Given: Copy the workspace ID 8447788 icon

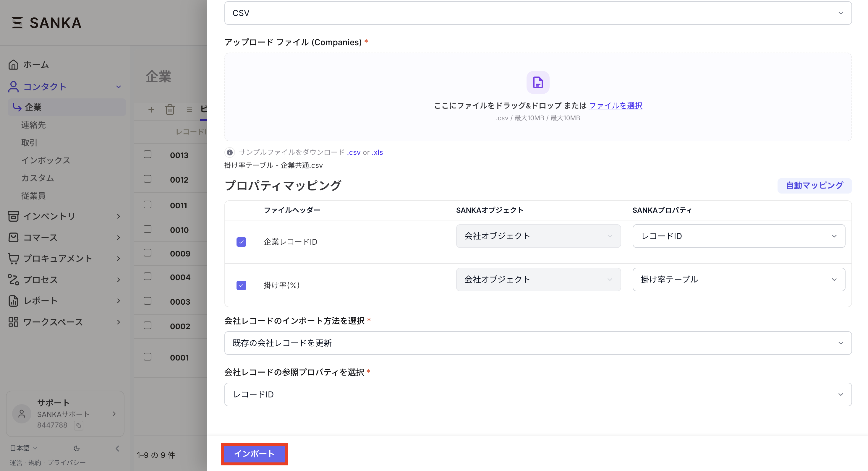Looking at the screenshot, I should pyautogui.click(x=79, y=425).
